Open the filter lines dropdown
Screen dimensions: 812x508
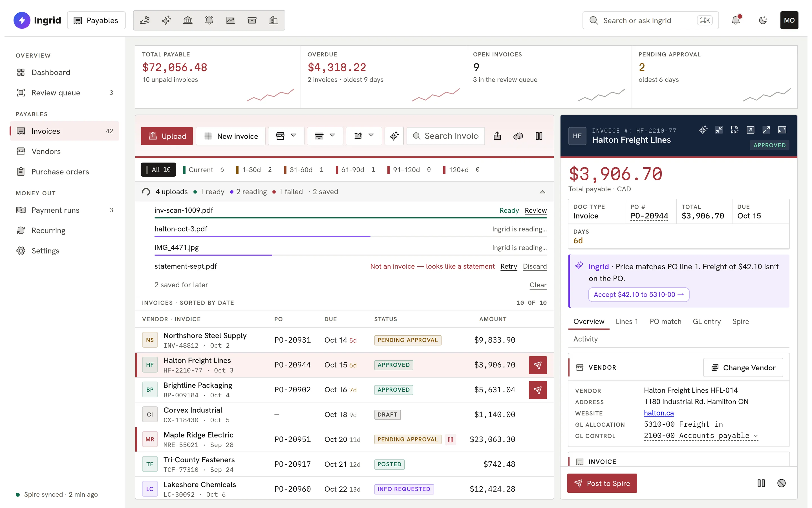click(325, 136)
